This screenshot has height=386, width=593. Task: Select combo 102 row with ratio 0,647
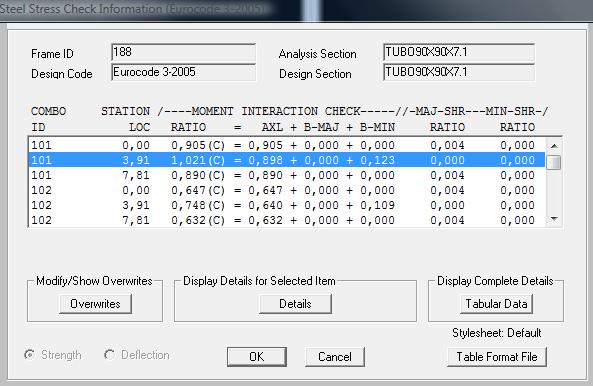(x=287, y=190)
